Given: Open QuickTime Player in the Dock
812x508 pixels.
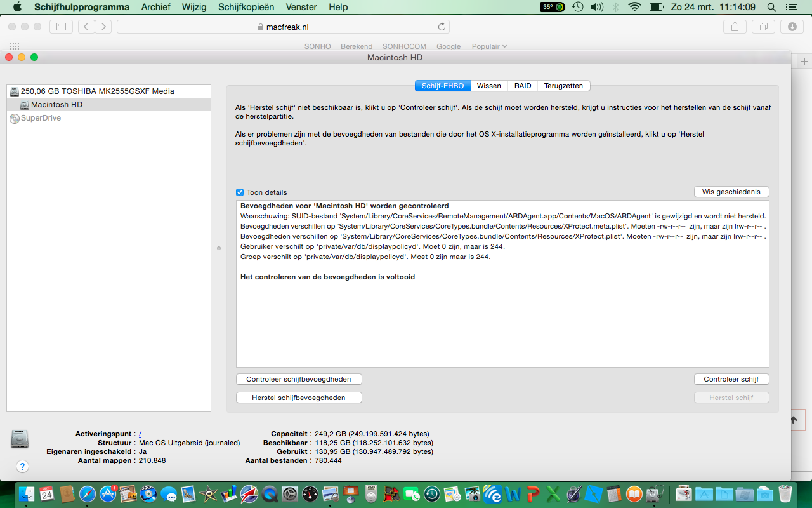Looking at the screenshot, I should (270, 494).
